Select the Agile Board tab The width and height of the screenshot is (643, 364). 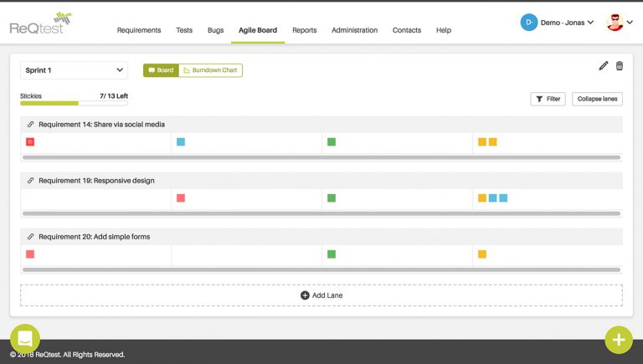point(258,30)
